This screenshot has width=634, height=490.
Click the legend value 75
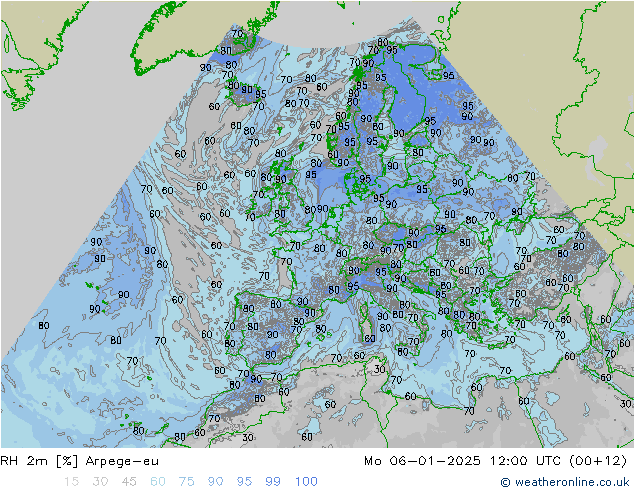pos(186,482)
